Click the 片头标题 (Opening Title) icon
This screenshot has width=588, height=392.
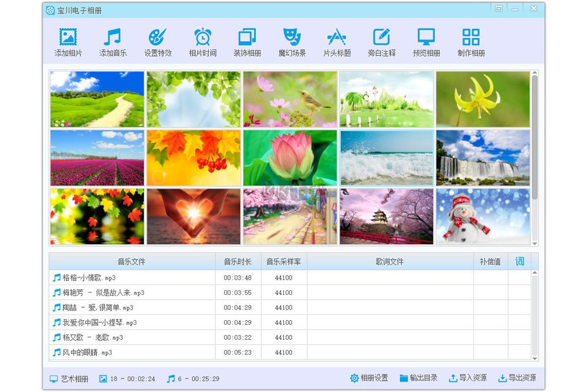(x=336, y=41)
